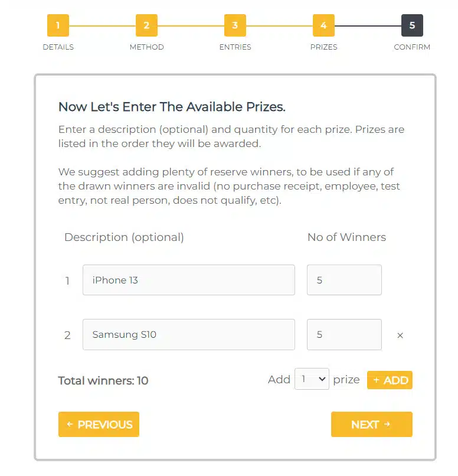The image size is (458, 476).
Task: Click the step 3 numbered square
Action: (235, 25)
